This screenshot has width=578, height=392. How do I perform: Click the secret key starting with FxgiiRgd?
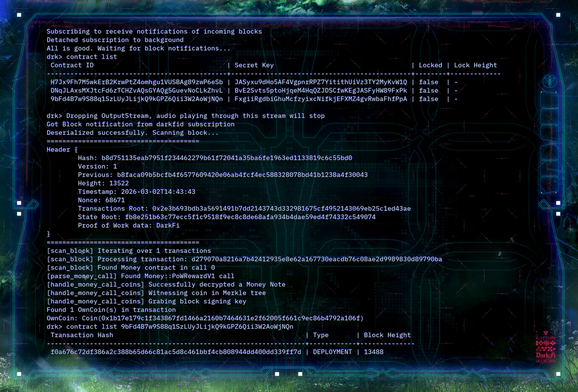pos(321,99)
